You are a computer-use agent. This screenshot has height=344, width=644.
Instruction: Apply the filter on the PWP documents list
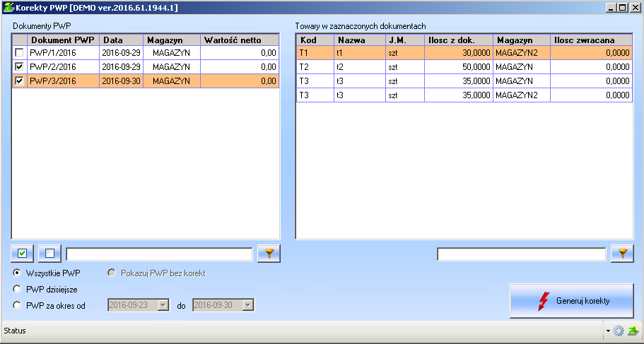point(269,254)
